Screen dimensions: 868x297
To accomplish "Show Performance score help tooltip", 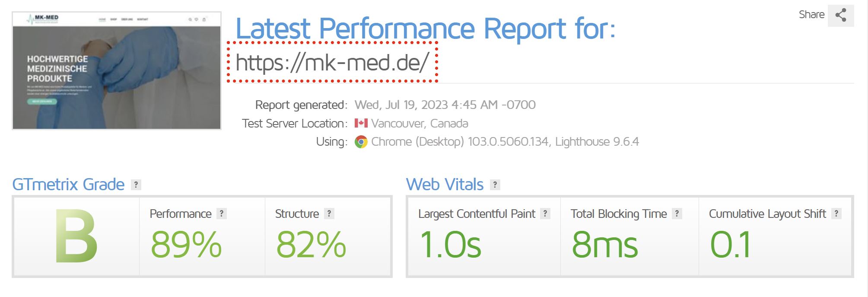I will 222,214.
